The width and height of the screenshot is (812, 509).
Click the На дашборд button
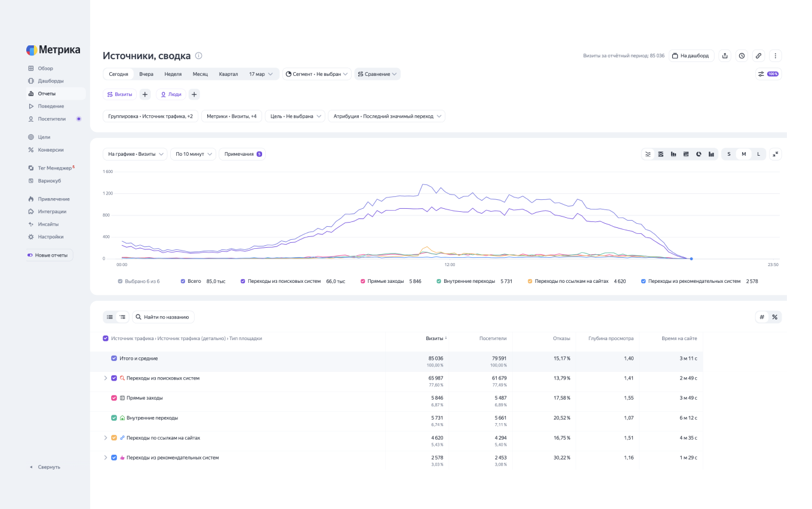(x=691, y=55)
